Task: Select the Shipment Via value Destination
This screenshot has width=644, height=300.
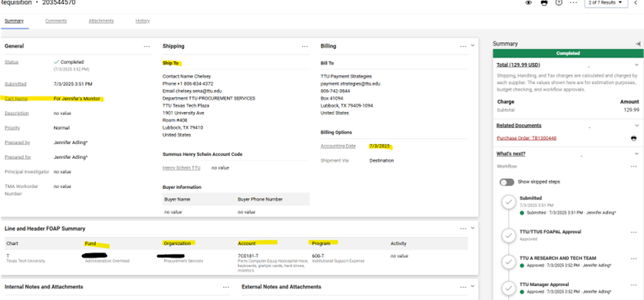Action: point(382,160)
